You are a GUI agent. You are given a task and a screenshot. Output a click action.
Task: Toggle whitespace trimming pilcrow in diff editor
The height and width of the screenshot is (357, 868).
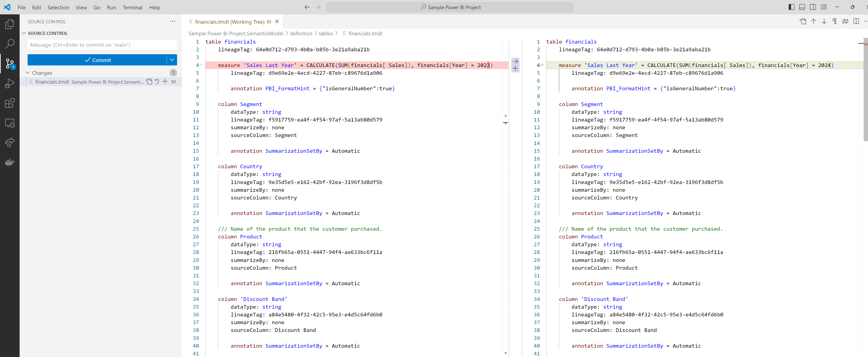(x=834, y=22)
